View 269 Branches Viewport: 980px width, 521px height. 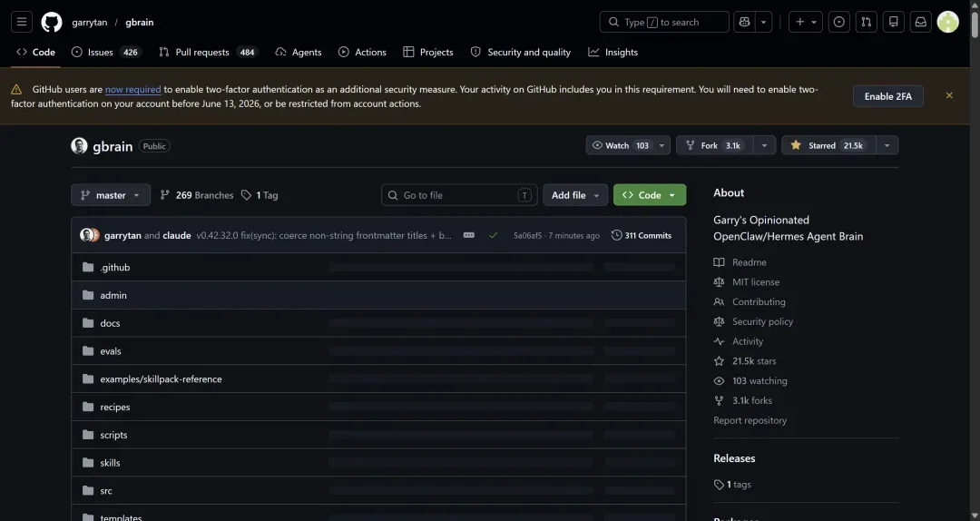(x=197, y=195)
